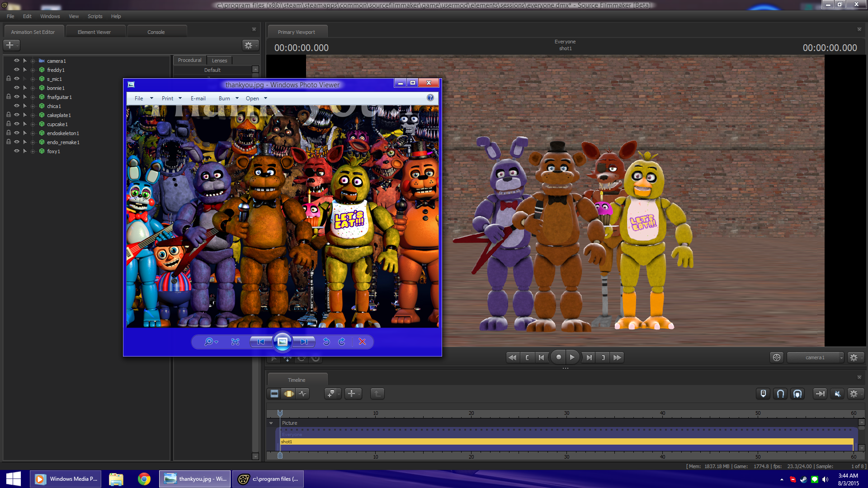The image size is (868, 488).
Task: Toggle visibility of foxy1
Action: [17, 151]
